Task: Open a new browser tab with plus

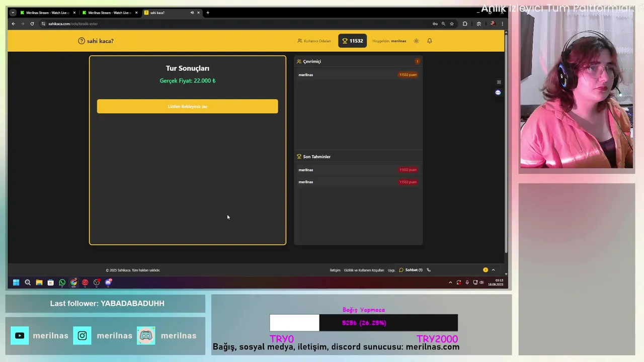Action: tap(208, 13)
